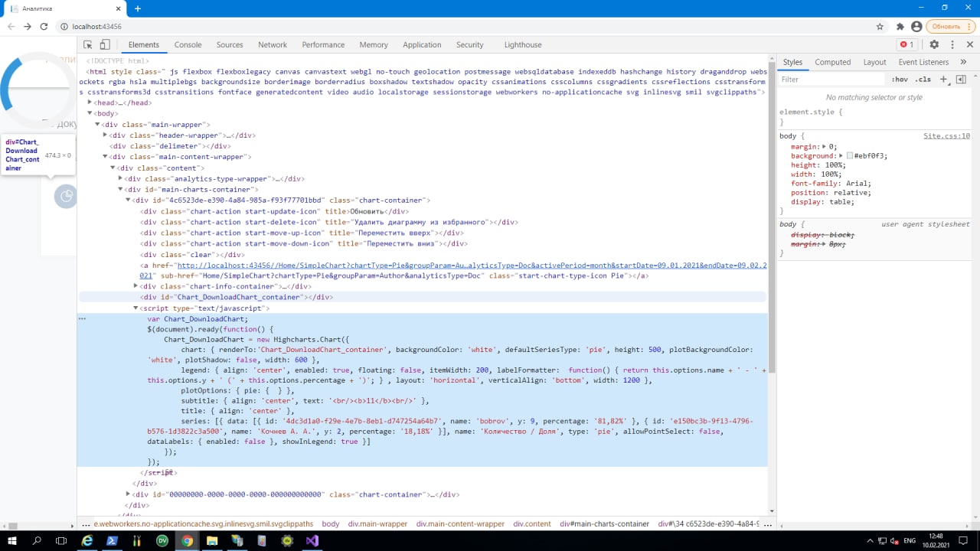Open Site.css:10 source link

(946, 135)
